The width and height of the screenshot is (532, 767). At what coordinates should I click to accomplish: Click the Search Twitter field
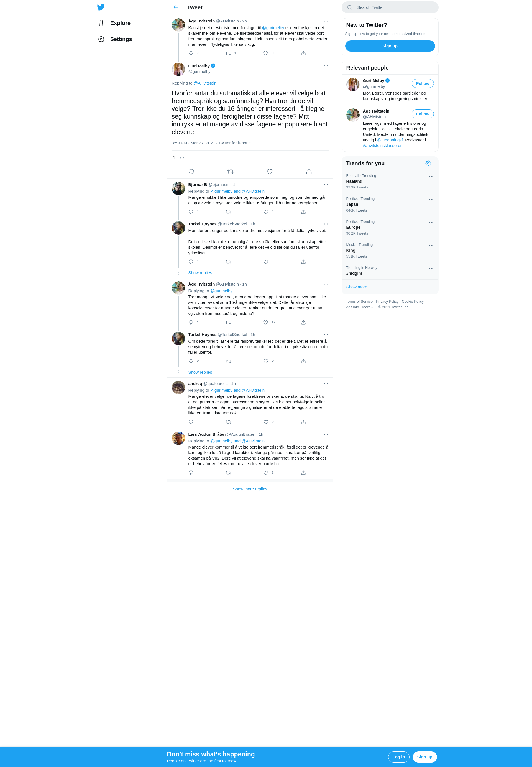390,7
